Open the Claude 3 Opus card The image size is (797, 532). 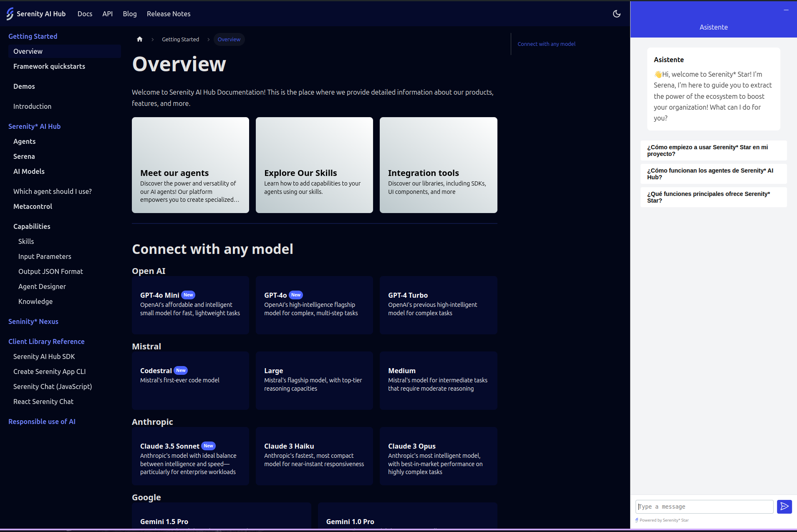point(439,456)
